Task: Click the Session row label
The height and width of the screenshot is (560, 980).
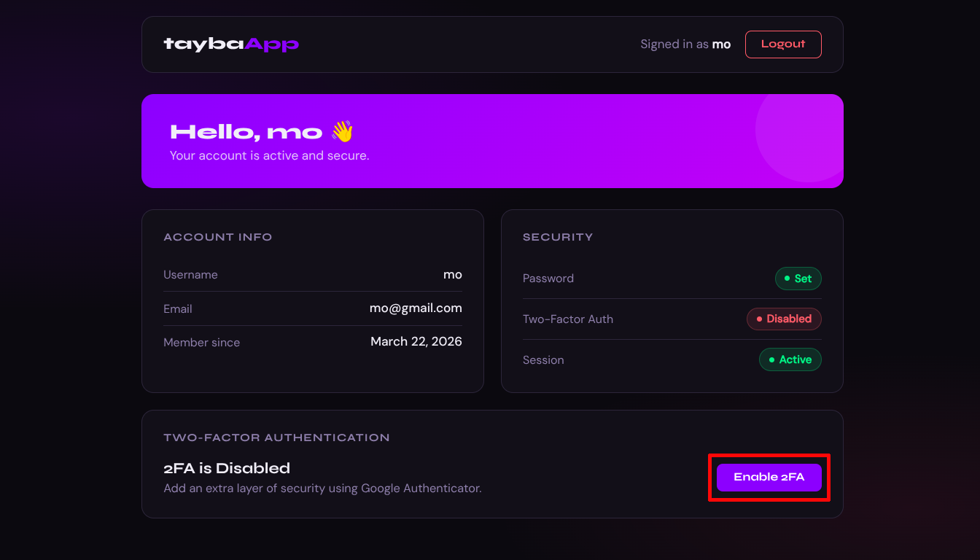Action: click(543, 360)
